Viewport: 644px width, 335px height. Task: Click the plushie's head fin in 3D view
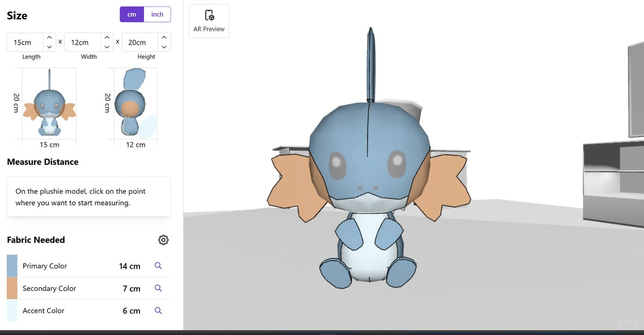point(370,64)
